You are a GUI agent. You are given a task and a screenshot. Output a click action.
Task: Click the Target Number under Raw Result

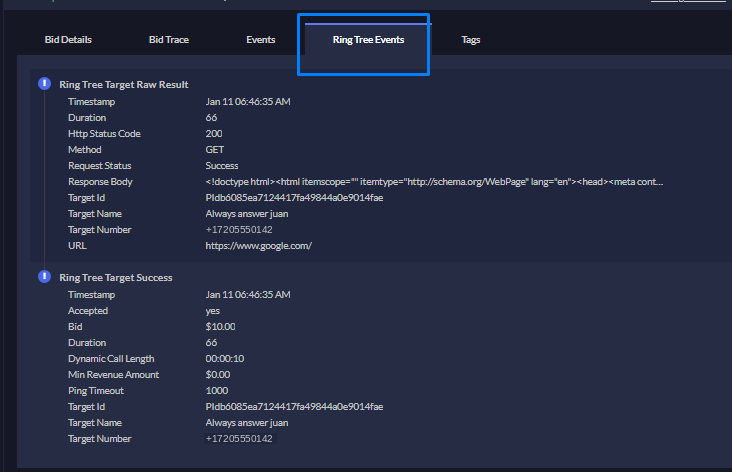click(x=239, y=230)
